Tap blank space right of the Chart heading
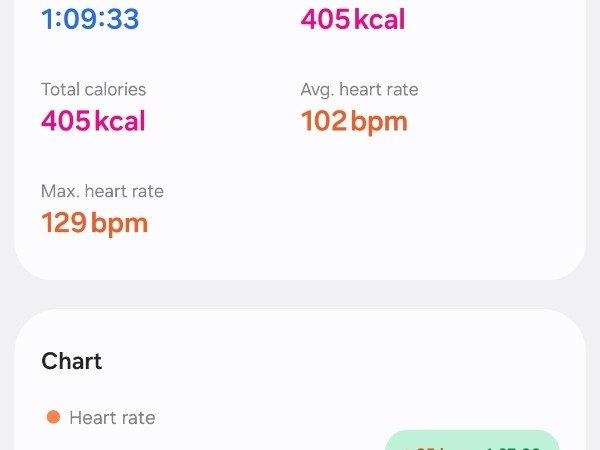600x450 pixels. (x=350, y=361)
